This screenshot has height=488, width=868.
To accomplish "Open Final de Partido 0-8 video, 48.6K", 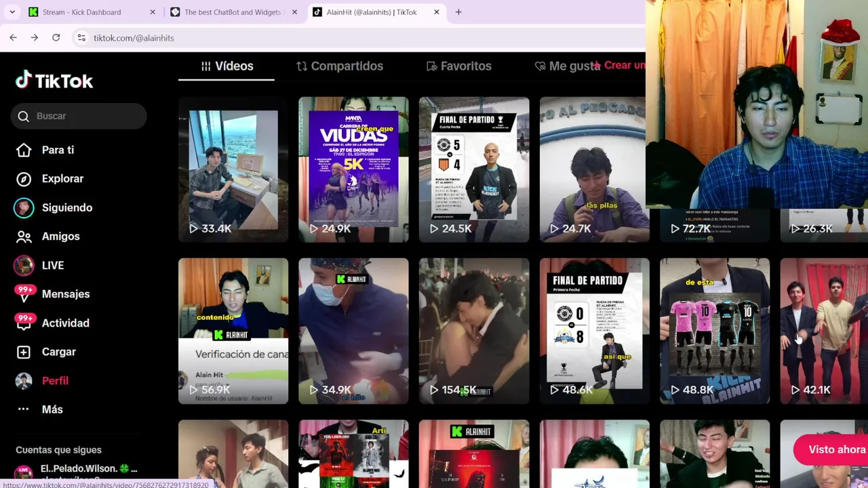I will (x=595, y=331).
